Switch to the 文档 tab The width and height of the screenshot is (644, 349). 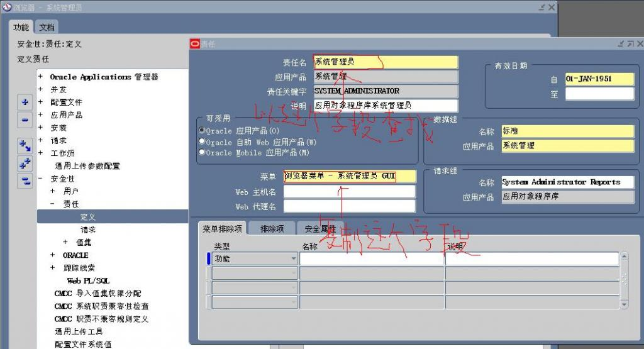47,27
